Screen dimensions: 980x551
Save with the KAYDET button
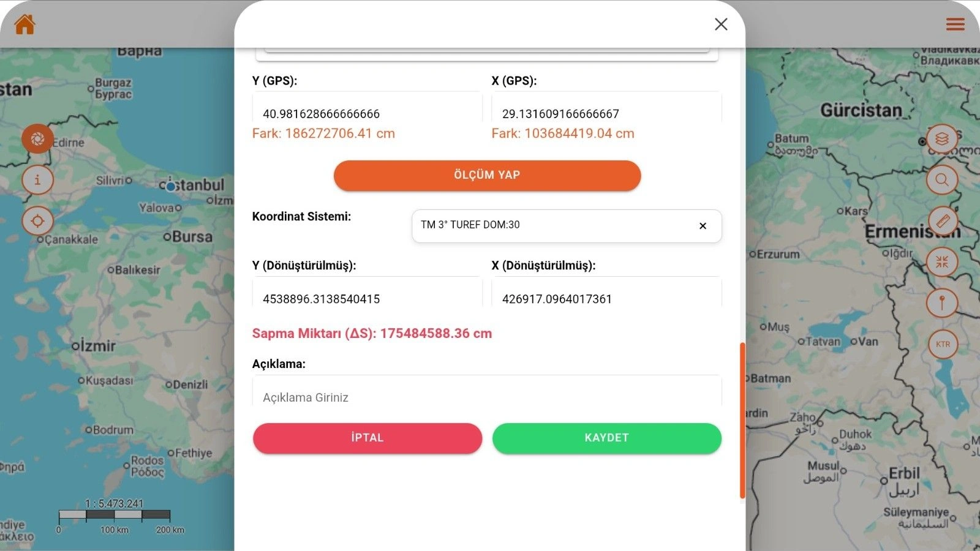coord(606,438)
